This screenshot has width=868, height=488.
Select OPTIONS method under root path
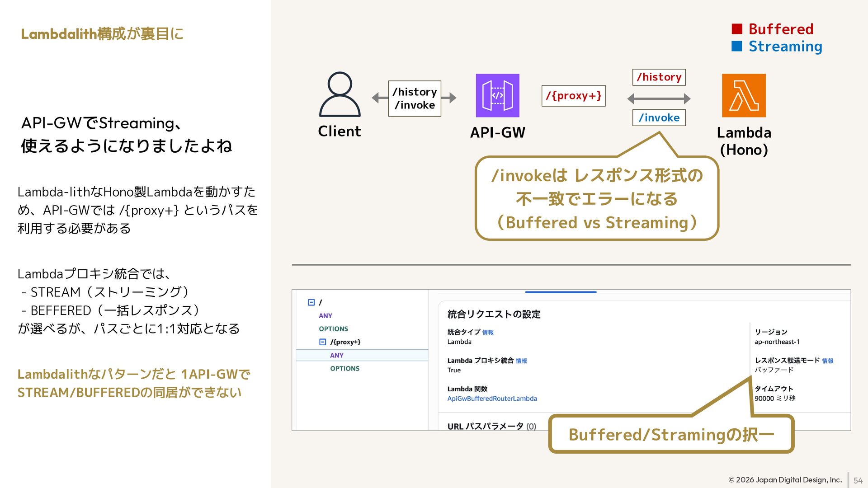(333, 329)
